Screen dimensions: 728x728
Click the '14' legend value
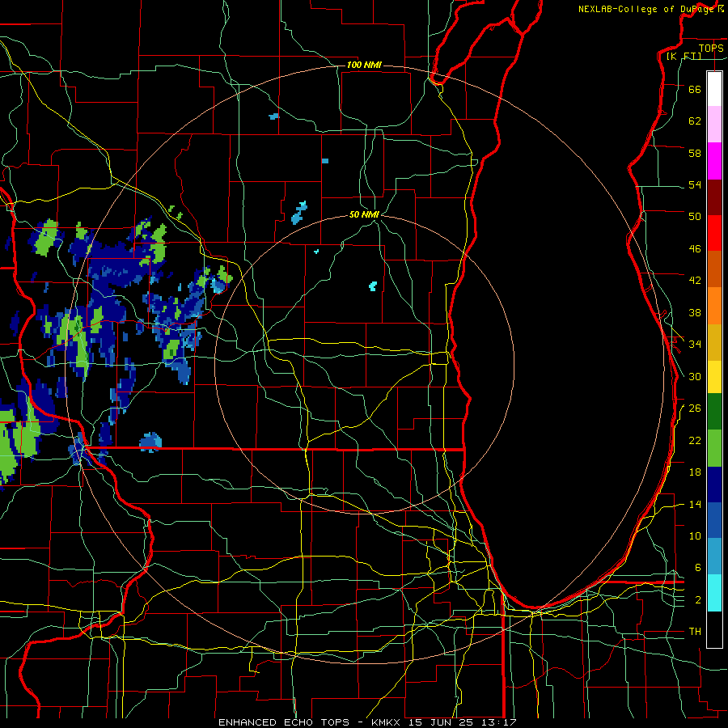[695, 504]
